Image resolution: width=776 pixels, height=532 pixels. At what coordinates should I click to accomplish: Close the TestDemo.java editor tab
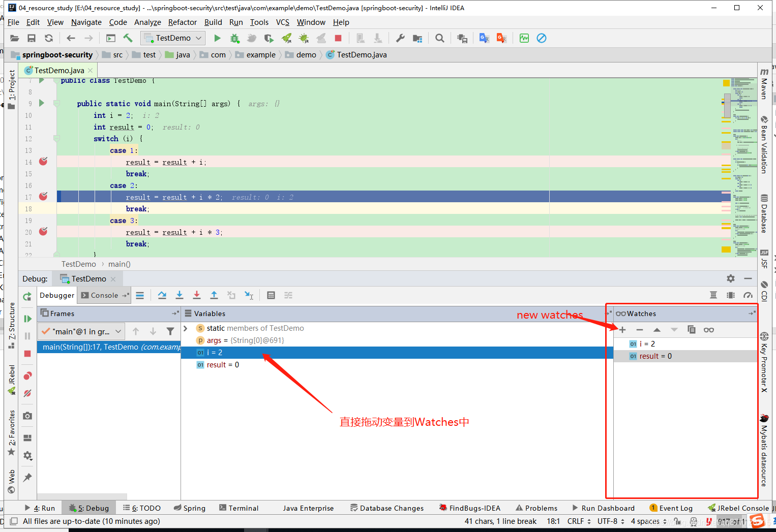coord(91,71)
